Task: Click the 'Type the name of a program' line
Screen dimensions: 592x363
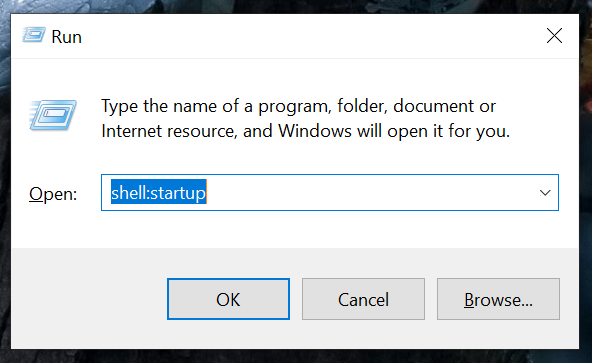Action: (x=298, y=107)
